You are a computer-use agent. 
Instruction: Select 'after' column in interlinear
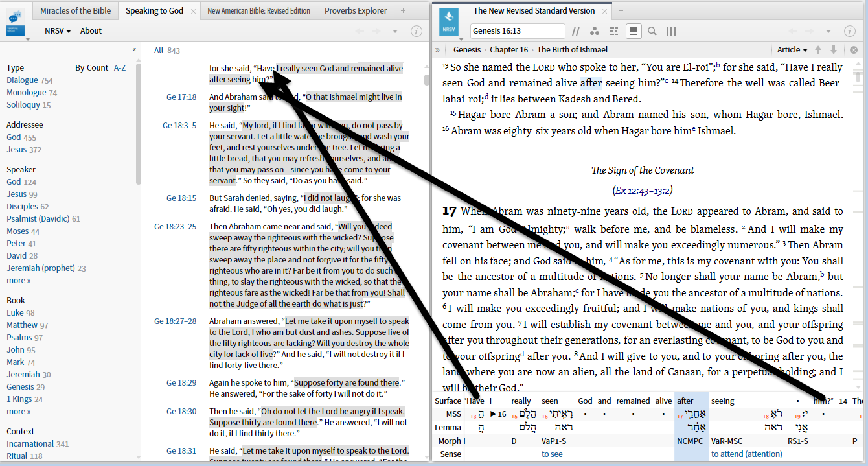pos(692,428)
